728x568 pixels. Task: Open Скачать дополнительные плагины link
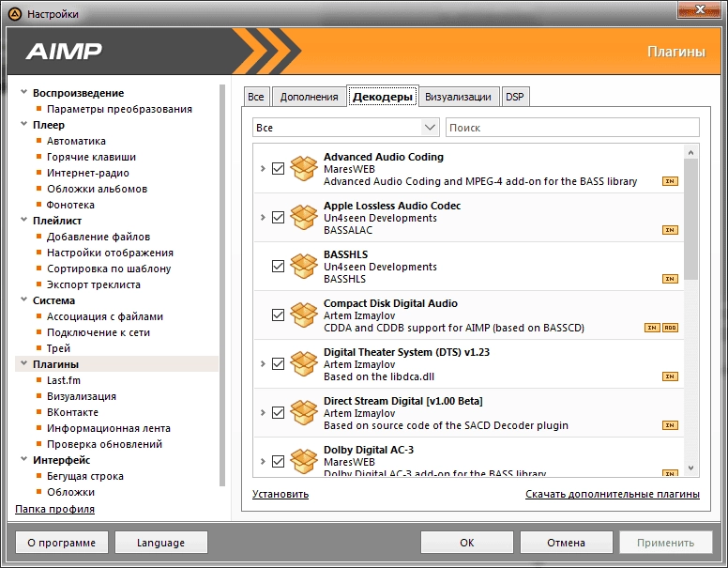pos(613,494)
